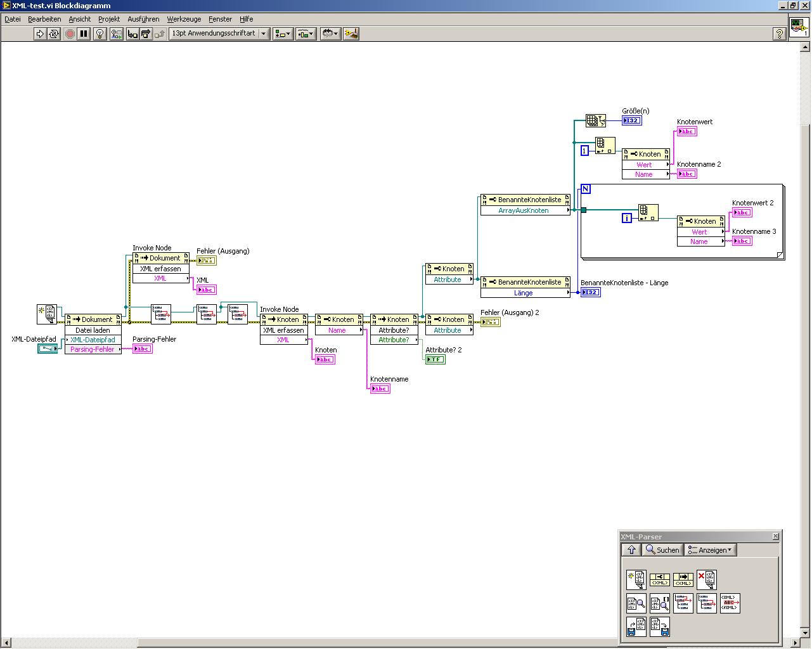Select the XML magnifier search palette icon
Image resolution: width=812 pixels, height=649 pixels.
pyautogui.click(x=636, y=603)
